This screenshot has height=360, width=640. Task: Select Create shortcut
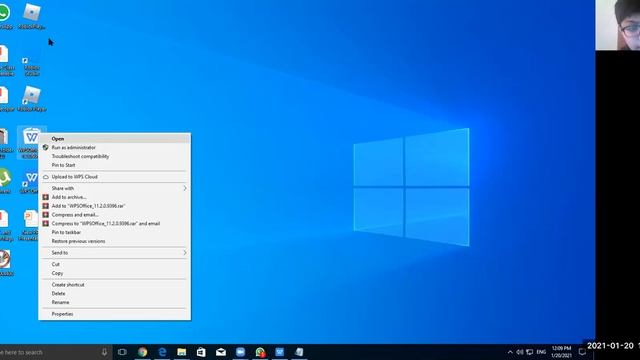114,284
